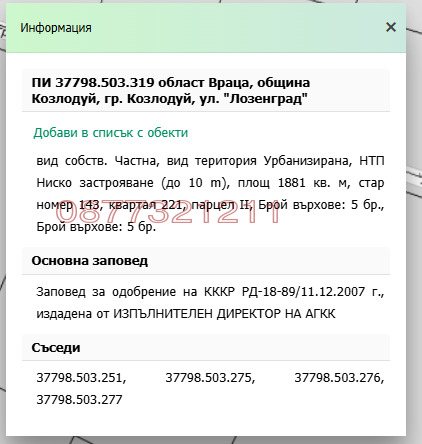This screenshot has width=422, height=444.
Task: Open neighbor parcel 37798.503.277
Action: (x=79, y=399)
